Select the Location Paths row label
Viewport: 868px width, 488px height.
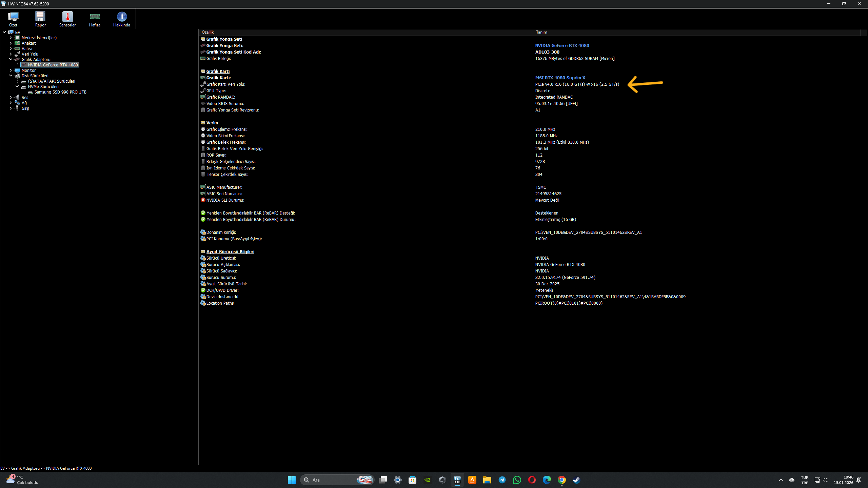tap(220, 303)
